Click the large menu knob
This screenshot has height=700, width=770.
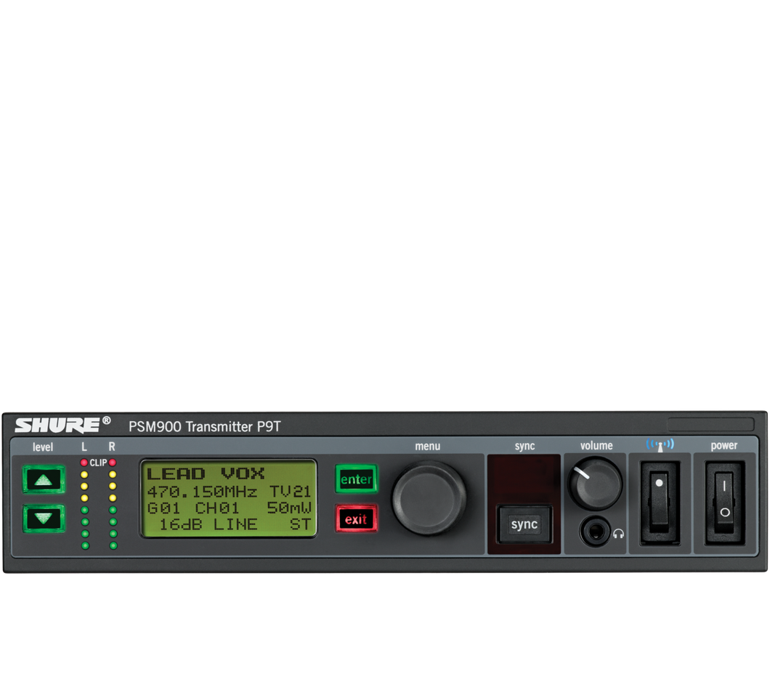429,497
